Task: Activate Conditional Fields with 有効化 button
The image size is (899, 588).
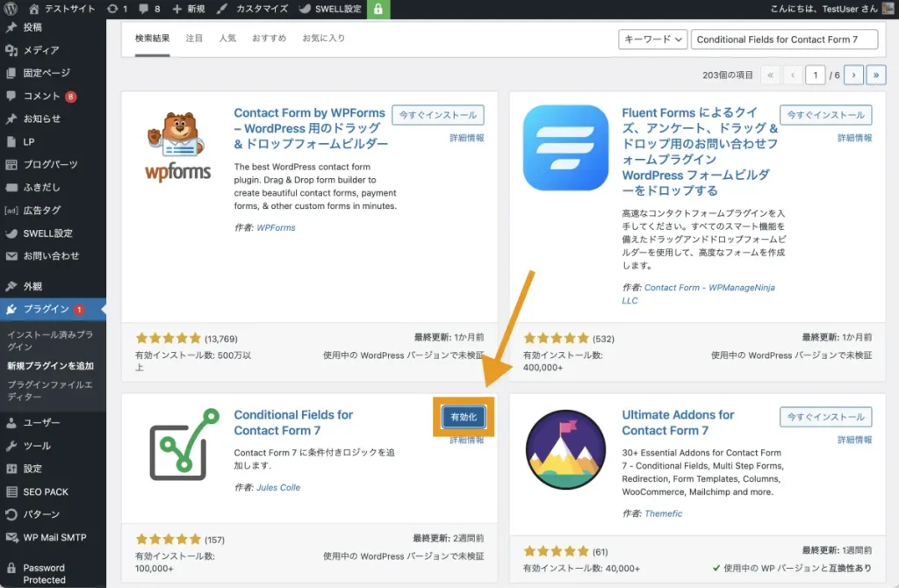Action: click(x=464, y=418)
